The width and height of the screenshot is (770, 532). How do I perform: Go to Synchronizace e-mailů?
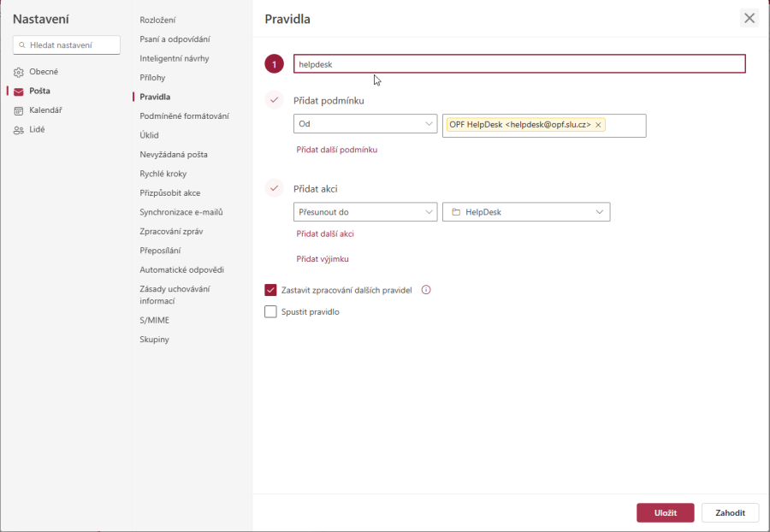click(181, 212)
